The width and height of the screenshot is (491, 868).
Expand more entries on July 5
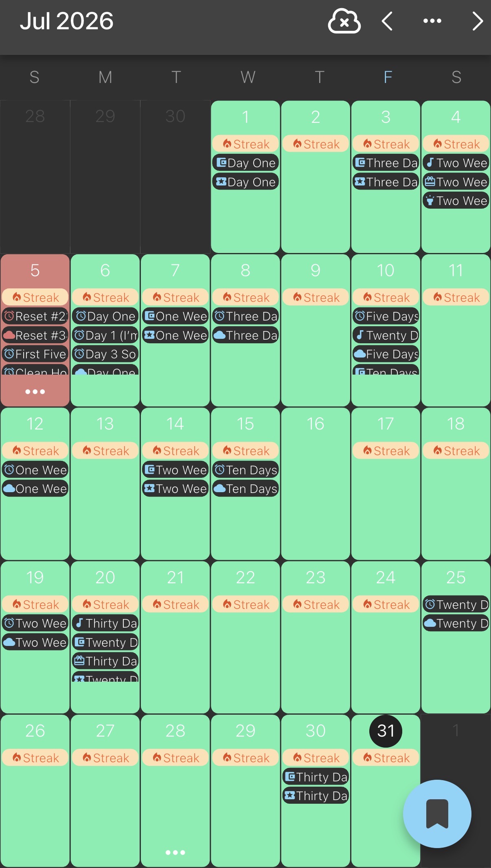coord(35,392)
